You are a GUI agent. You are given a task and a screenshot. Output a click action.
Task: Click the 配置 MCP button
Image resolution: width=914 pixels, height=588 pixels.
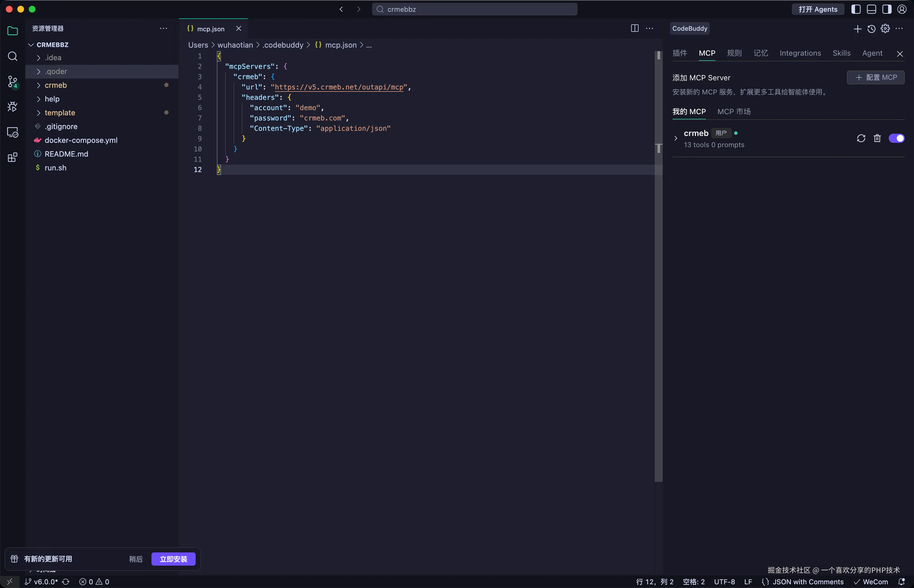(x=876, y=77)
